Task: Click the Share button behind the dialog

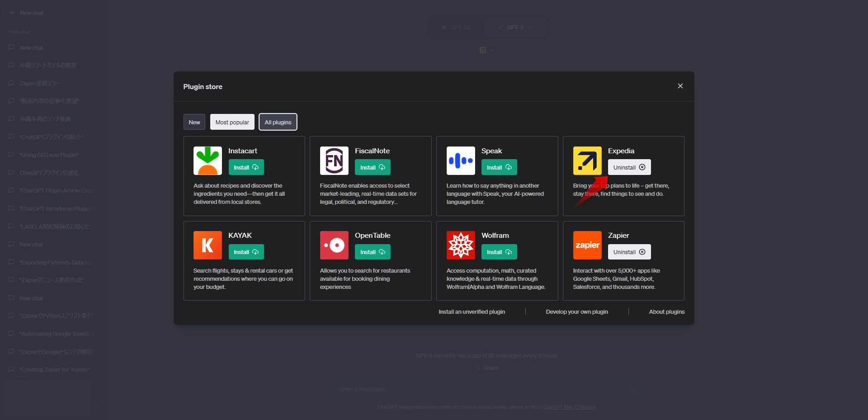Action: tap(487, 368)
